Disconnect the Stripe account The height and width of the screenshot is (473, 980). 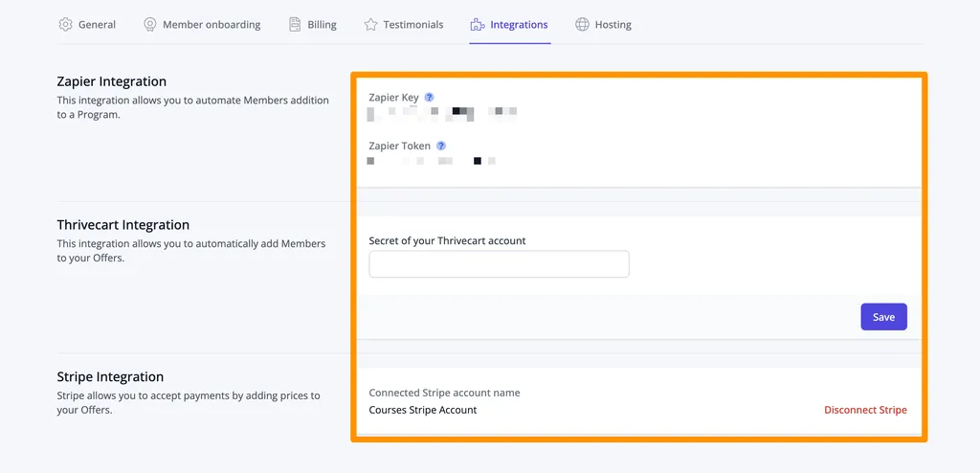coord(865,410)
